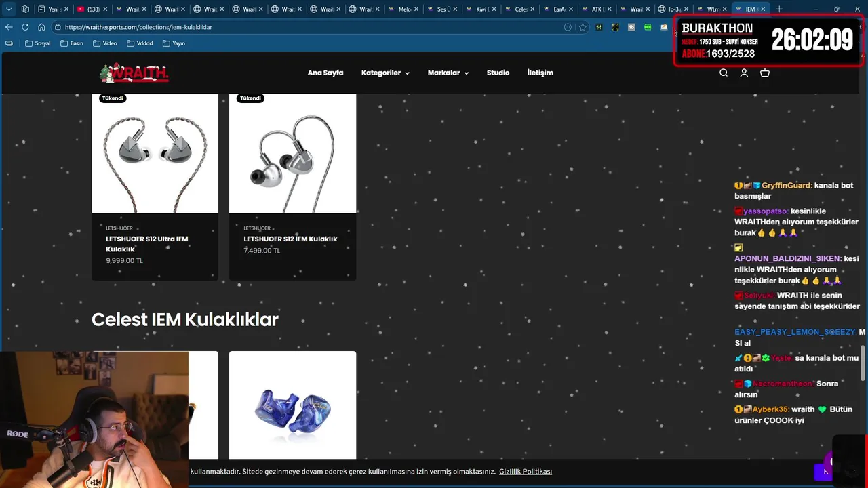Open the green extension icon in the toolbar
868x488 pixels.
[648, 27]
